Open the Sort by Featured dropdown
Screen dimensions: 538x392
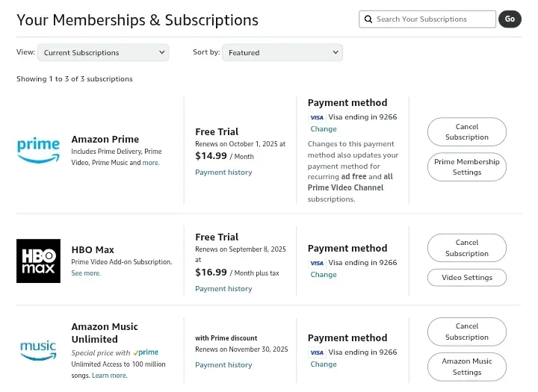pyautogui.click(x=282, y=52)
